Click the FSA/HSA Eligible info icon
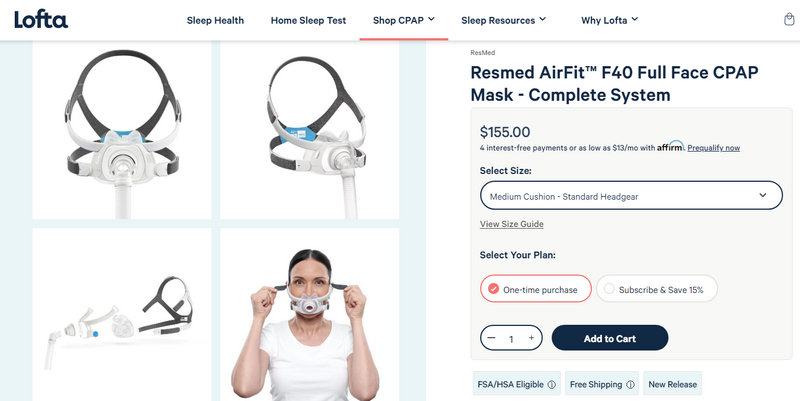800x401 pixels. point(552,385)
